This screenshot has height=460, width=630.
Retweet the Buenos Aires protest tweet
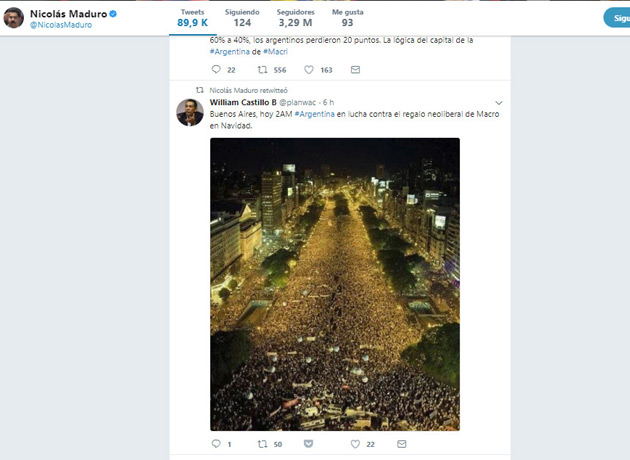[263, 444]
